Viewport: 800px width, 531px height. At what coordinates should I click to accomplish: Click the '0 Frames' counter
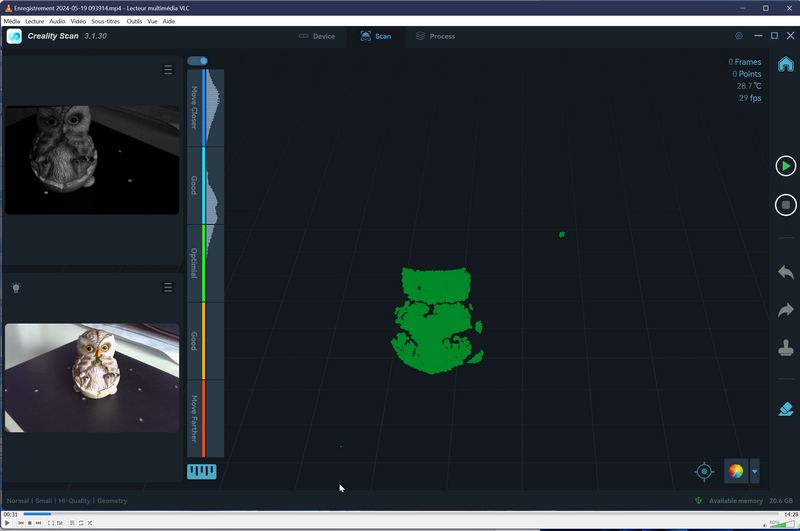744,62
